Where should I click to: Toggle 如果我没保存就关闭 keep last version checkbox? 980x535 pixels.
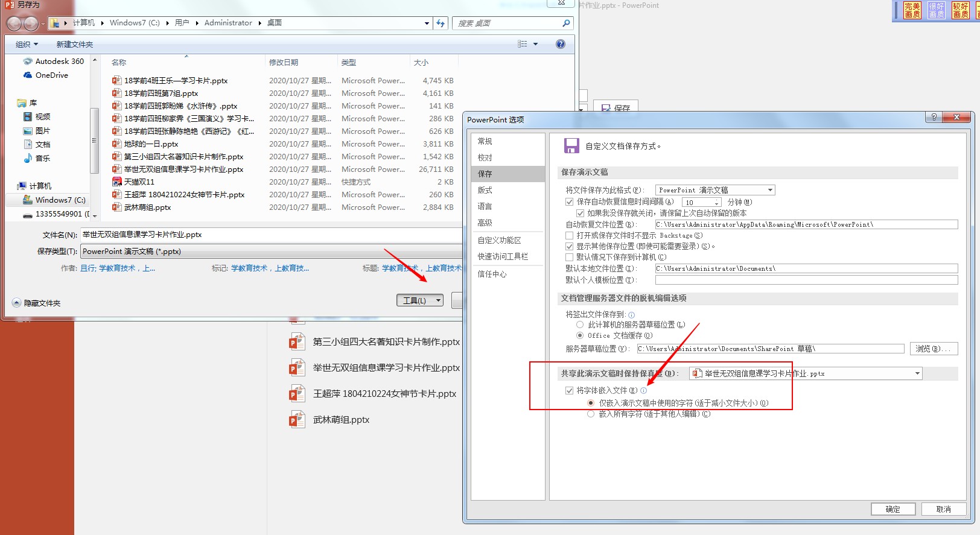(580, 213)
